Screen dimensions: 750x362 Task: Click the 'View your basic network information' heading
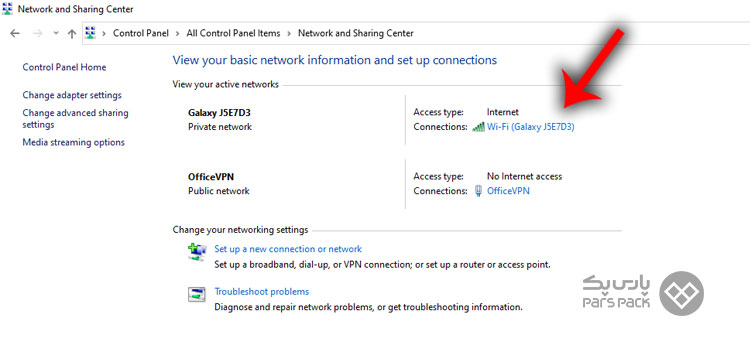pos(335,60)
